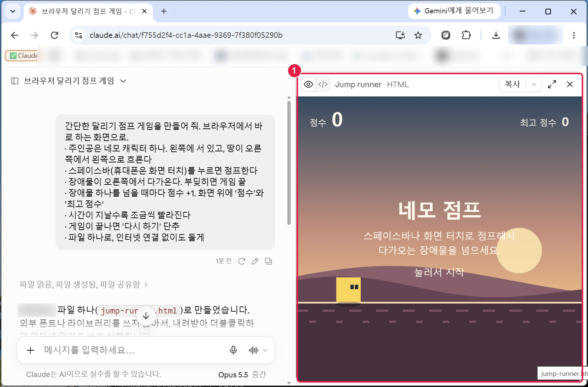Open the dropdown arrow beside 복사

point(534,84)
